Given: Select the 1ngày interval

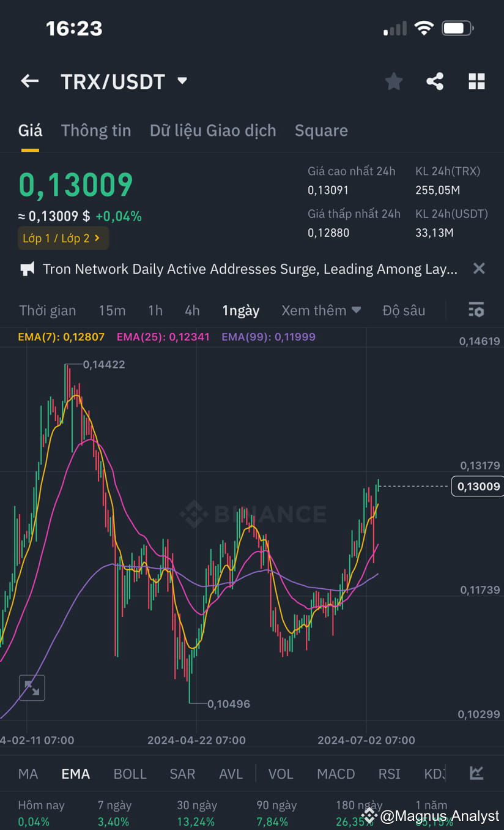Looking at the screenshot, I should point(241,310).
